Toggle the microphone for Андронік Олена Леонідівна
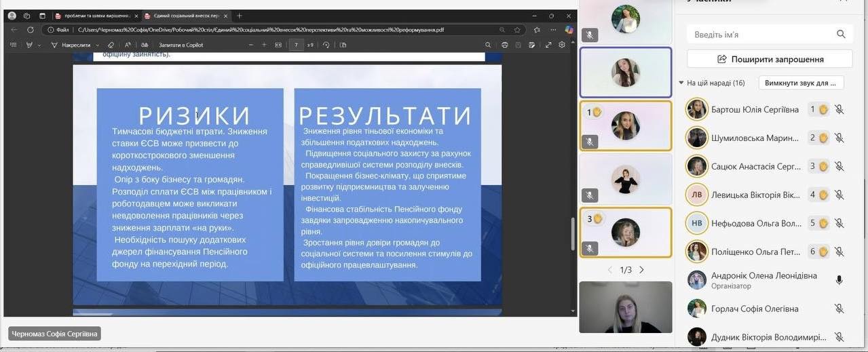The image size is (868, 352). (x=839, y=280)
